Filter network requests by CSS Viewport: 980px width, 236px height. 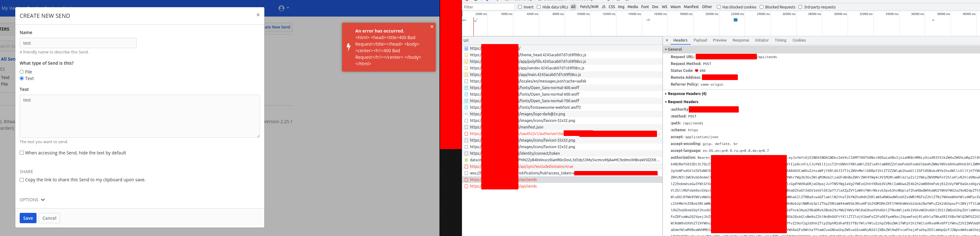612,7
